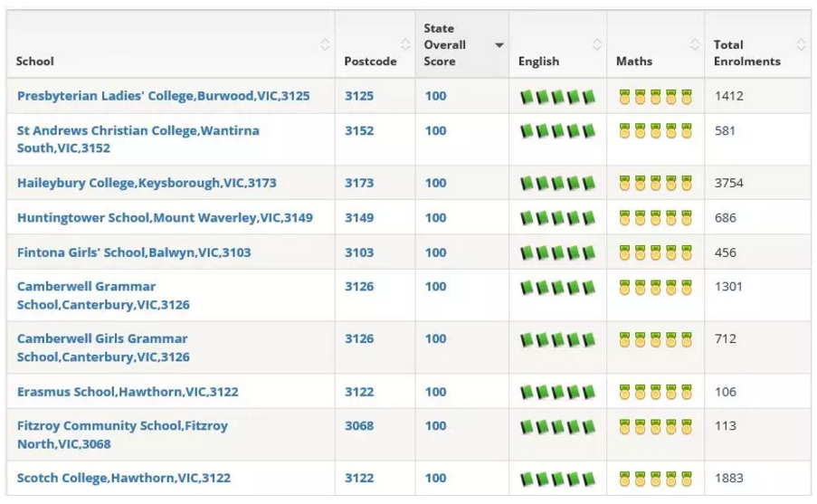Click the Maths column header text
817x504 pixels.
[634, 62]
